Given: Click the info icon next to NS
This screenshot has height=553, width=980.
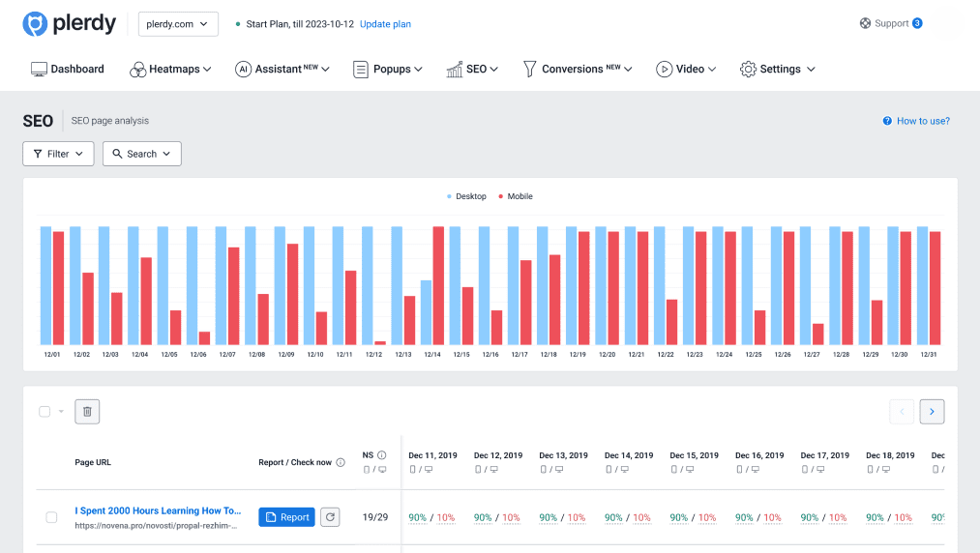Looking at the screenshot, I should click(x=382, y=455).
